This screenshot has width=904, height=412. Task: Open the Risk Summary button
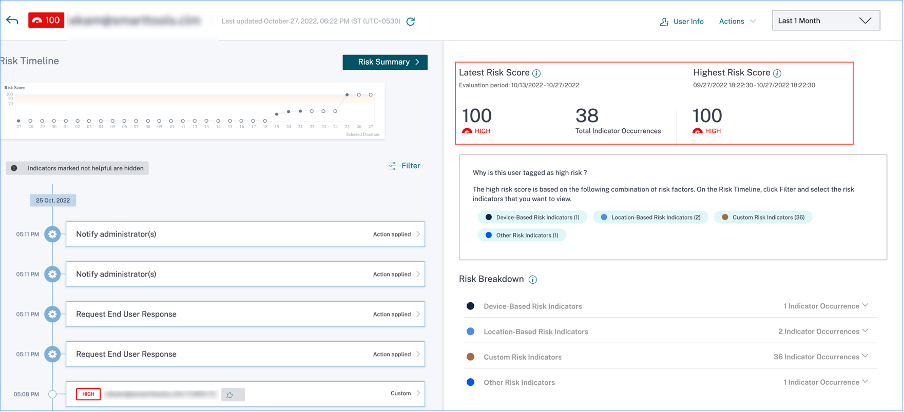coord(385,62)
